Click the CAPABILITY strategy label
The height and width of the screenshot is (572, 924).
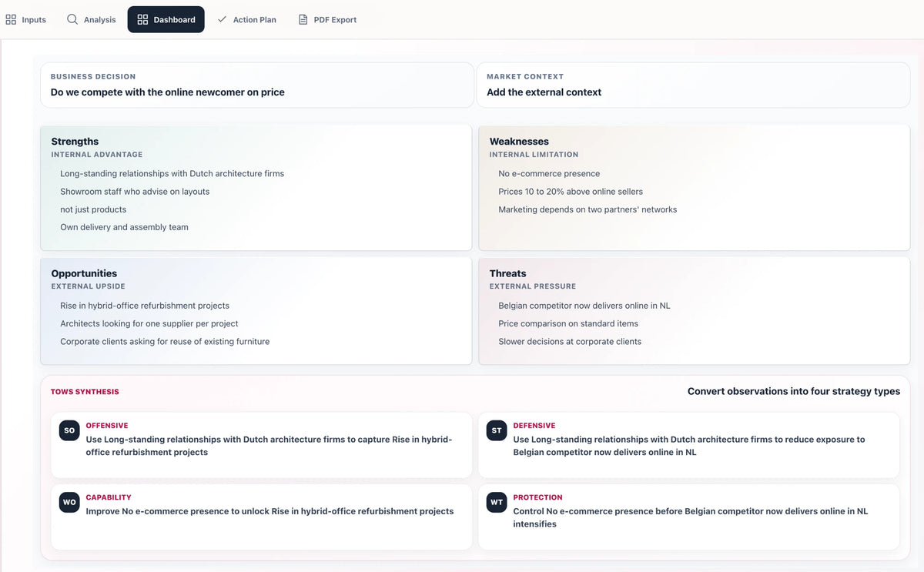[x=109, y=497]
